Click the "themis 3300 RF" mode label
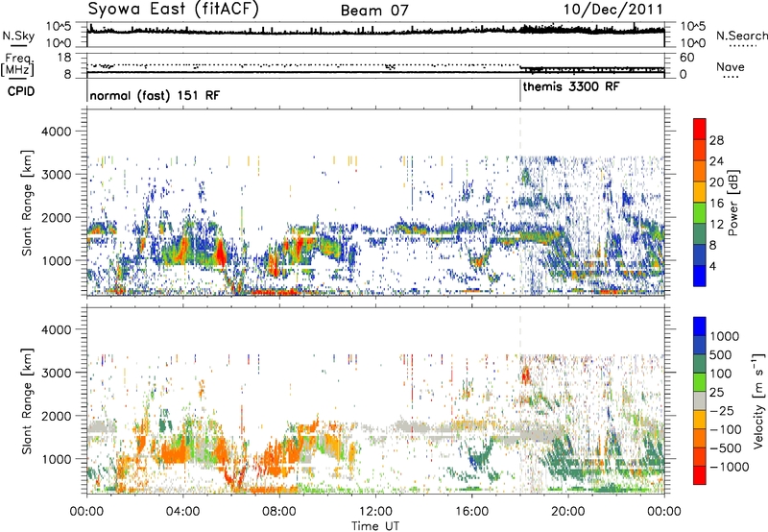Image resolution: width=768 pixels, height=532 pixels. pos(571,86)
